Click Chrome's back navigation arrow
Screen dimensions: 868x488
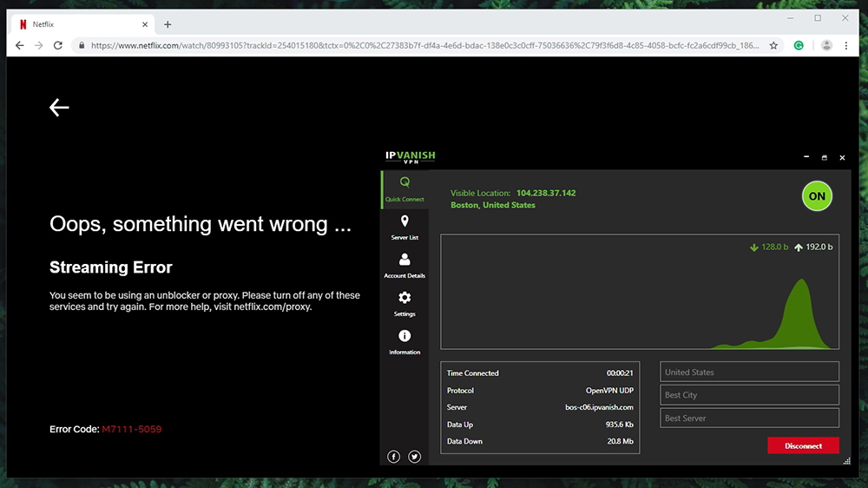coord(20,45)
